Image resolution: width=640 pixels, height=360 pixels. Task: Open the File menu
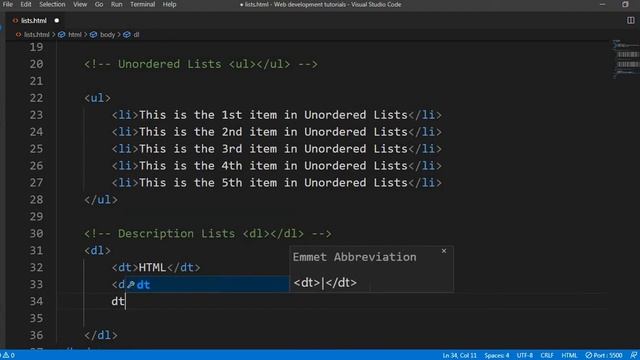pyautogui.click(x=8, y=4)
